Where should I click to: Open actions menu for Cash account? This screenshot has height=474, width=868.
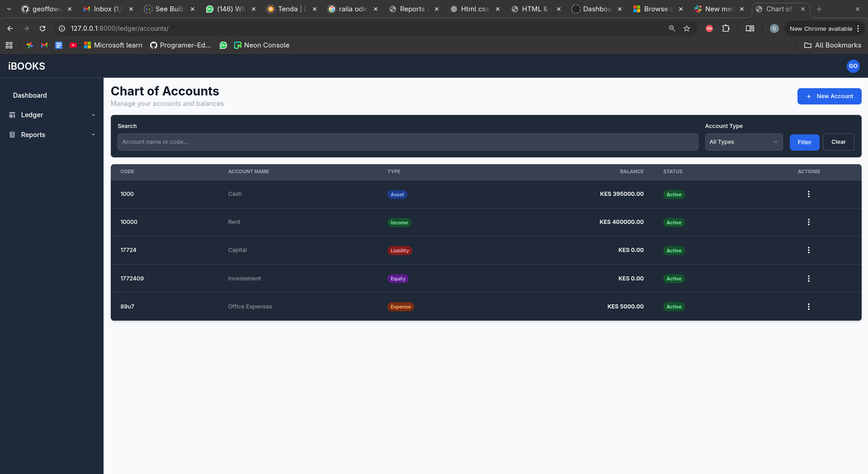(808, 194)
